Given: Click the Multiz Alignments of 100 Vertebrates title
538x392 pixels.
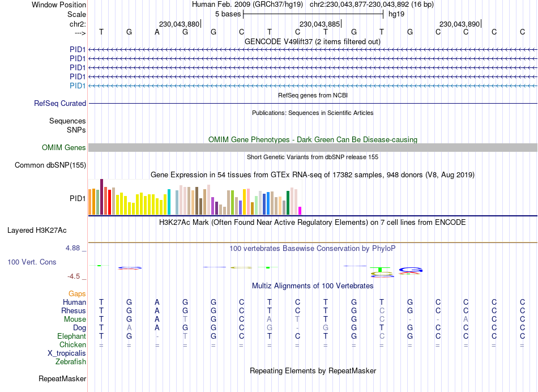Looking at the screenshot, I should [313, 286].
